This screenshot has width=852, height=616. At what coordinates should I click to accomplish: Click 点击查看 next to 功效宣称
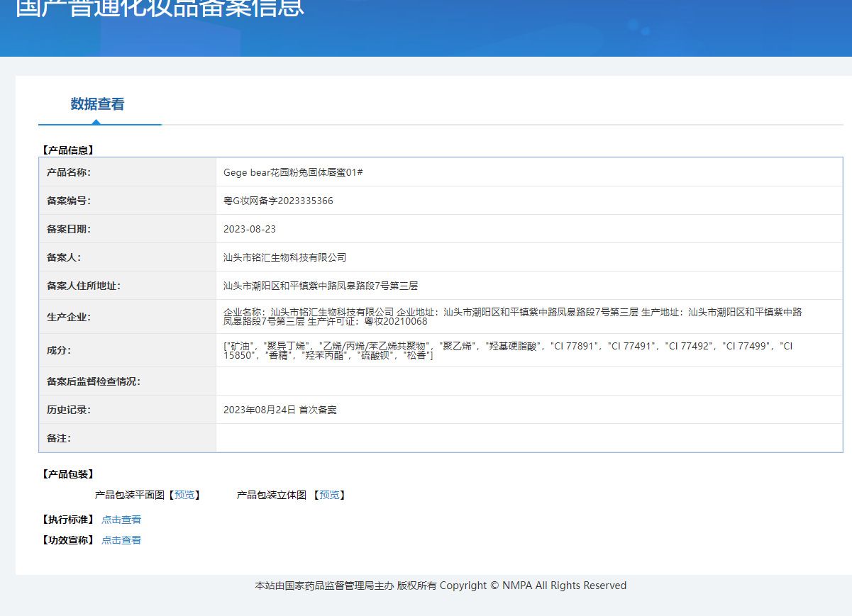(x=121, y=540)
